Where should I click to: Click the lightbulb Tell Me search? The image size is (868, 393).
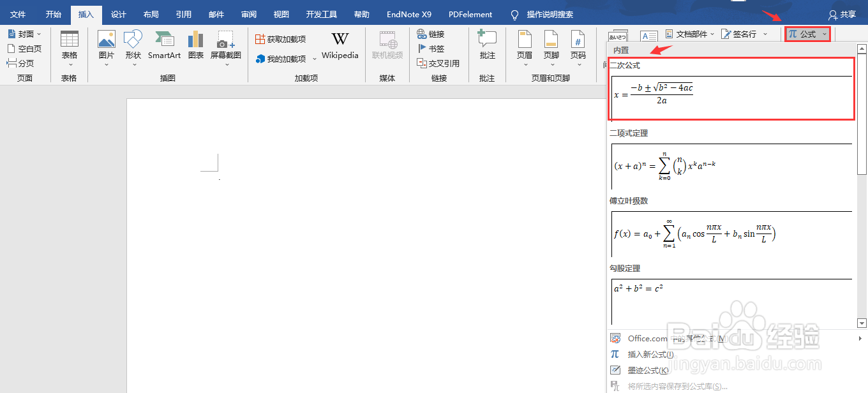point(514,14)
